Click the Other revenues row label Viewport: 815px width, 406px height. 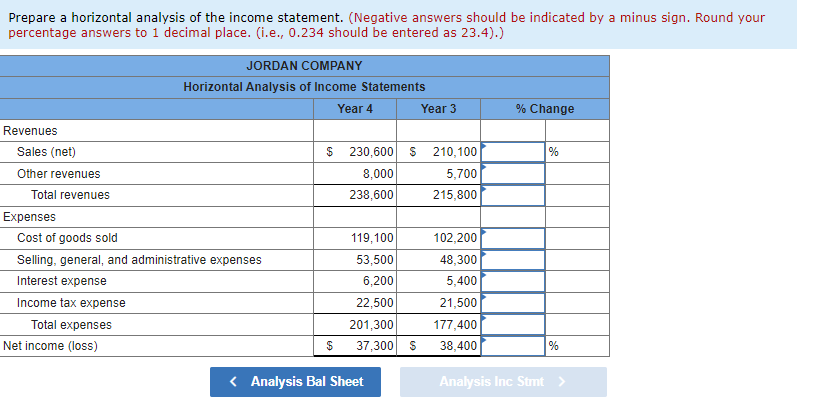[59, 174]
